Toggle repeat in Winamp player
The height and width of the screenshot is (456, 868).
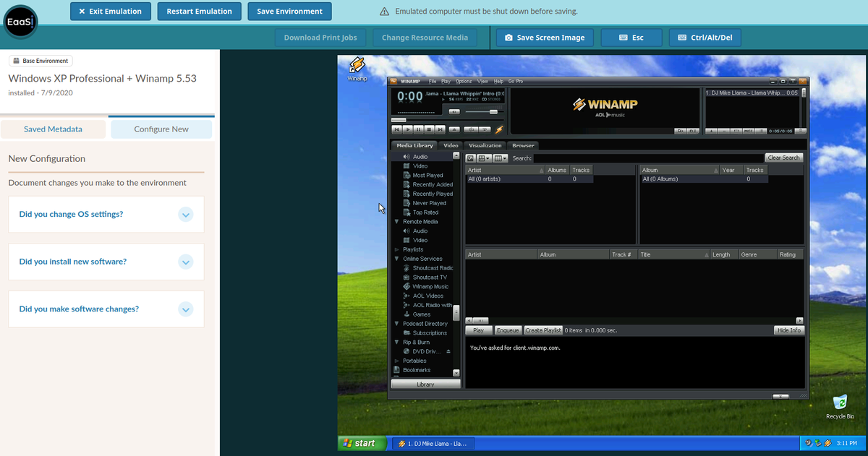tap(485, 129)
